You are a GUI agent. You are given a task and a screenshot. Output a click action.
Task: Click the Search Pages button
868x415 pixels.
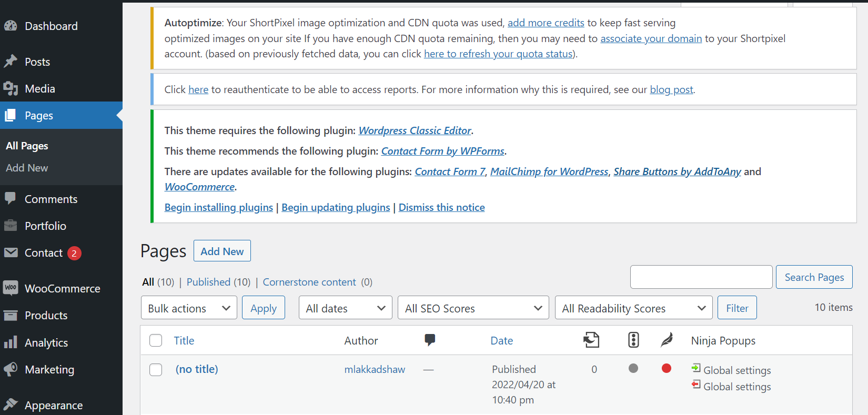[x=814, y=277]
